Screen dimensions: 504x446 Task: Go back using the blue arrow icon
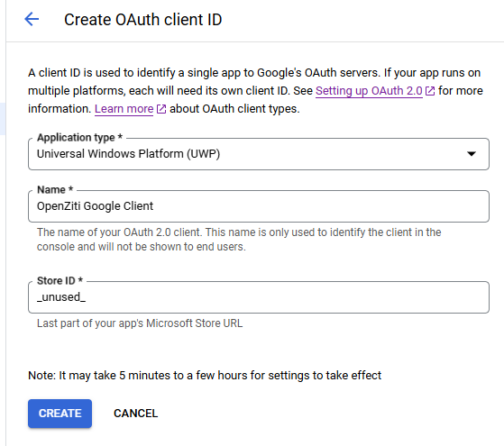coord(32,19)
